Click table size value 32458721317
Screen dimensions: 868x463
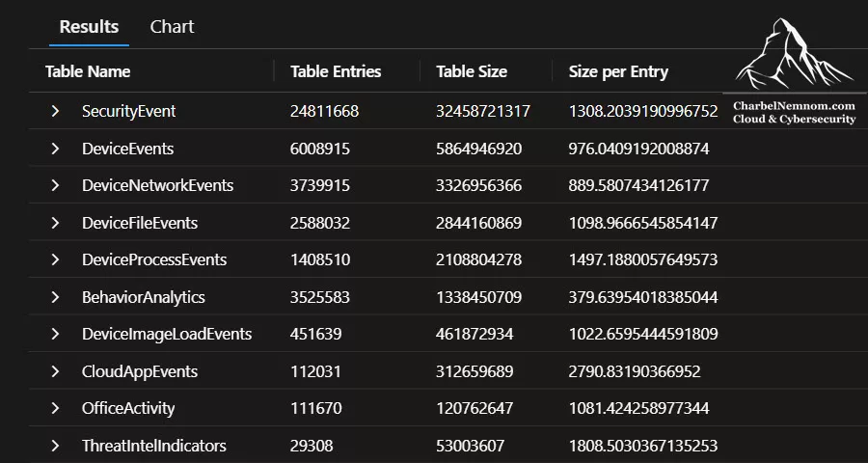(483, 111)
